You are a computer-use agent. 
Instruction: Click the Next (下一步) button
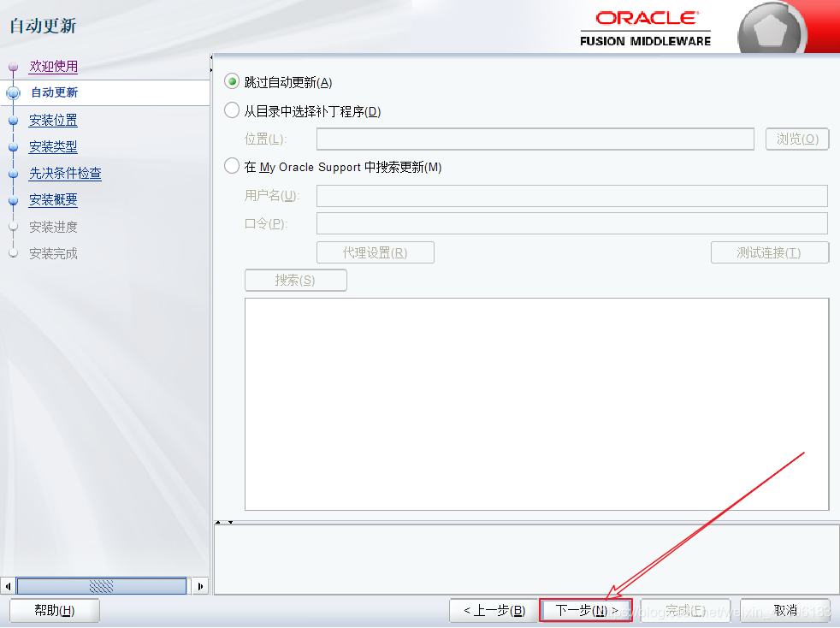pos(586,610)
